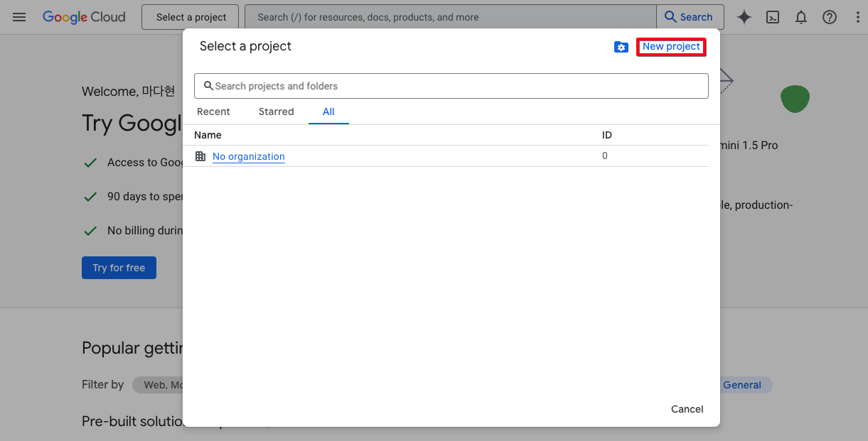Screen dimensions: 868x441
Task: Open the hamburger navigation menu
Action: (19, 17)
